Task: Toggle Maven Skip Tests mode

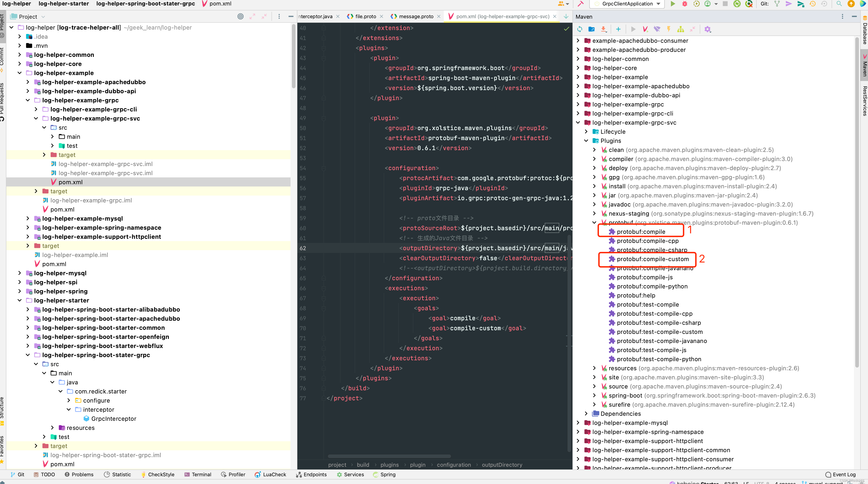Action: [669, 29]
